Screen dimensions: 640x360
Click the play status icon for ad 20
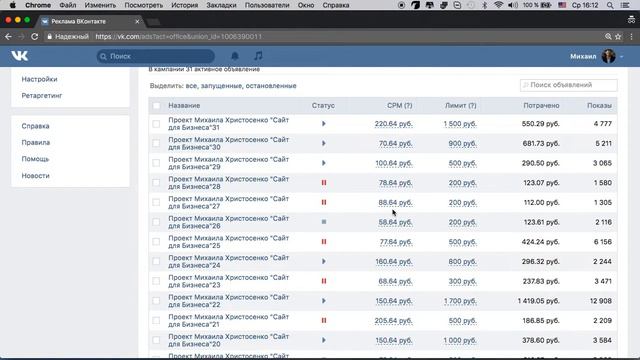pyautogui.click(x=324, y=340)
